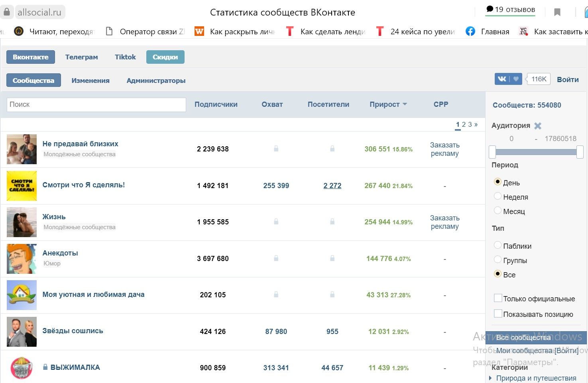Clear the Аудитория filter with X icon
The image size is (588, 383).
pos(538,126)
